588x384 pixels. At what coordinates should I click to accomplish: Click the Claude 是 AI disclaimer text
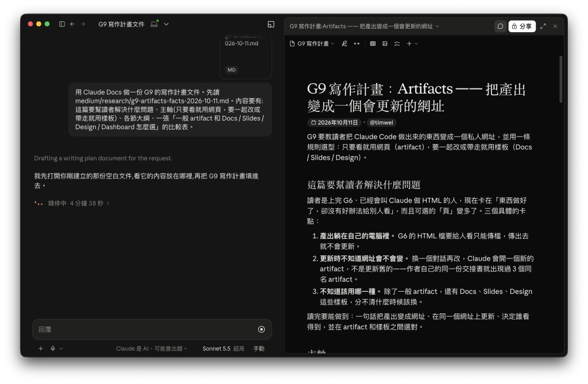[x=151, y=348]
